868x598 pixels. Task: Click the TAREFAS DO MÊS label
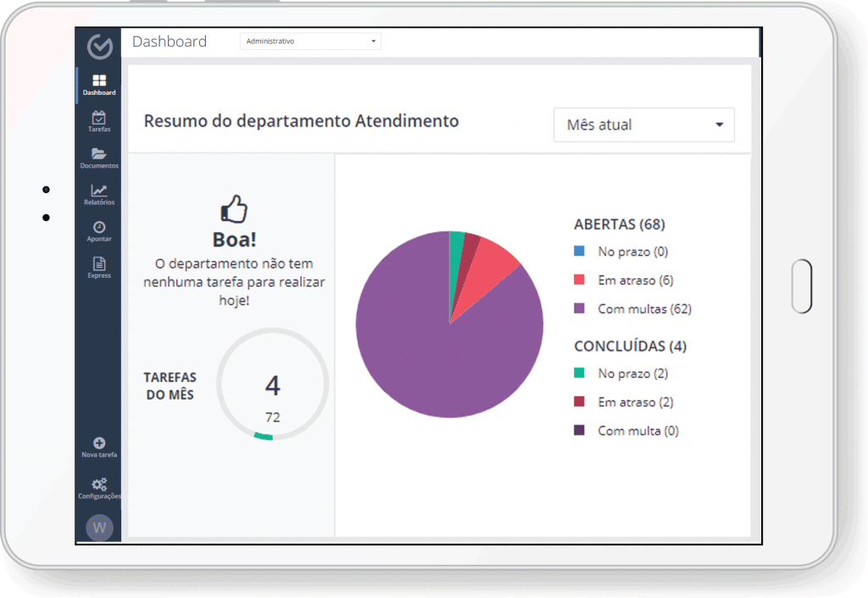pyautogui.click(x=170, y=385)
